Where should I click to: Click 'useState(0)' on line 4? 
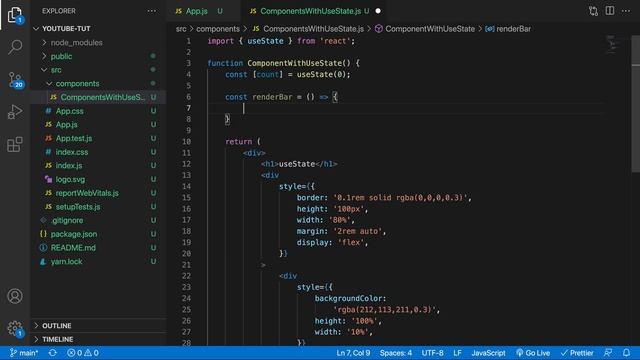pyautogui.click(x=321, y=75)
